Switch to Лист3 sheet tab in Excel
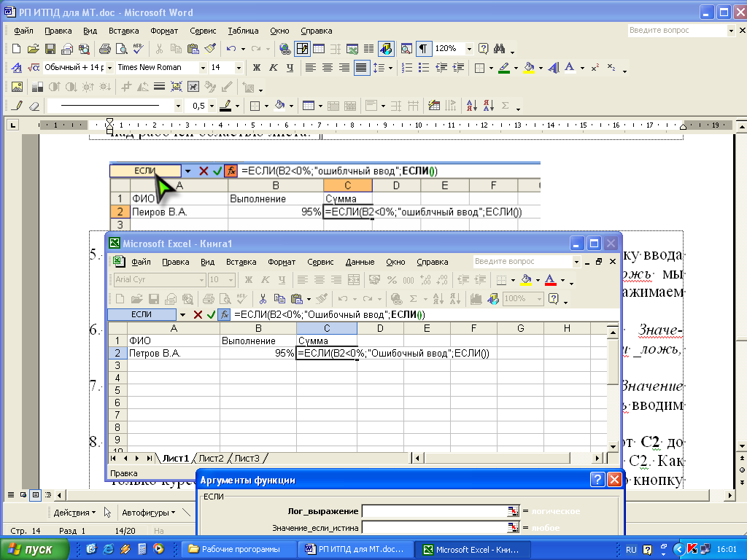This screenshot has width=747, height=560. click(x=247, y=458)
